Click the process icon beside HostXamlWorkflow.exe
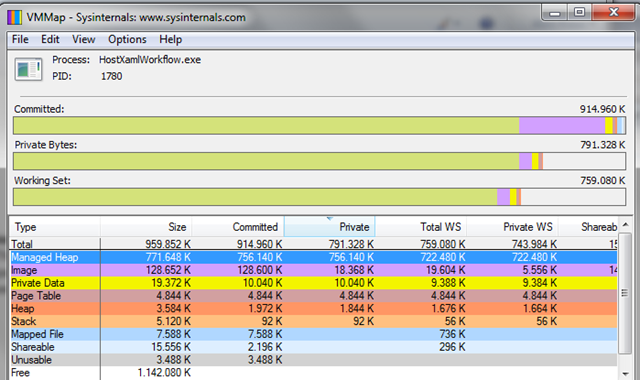Screen dimensions: 640x380 tap(28, 69)
